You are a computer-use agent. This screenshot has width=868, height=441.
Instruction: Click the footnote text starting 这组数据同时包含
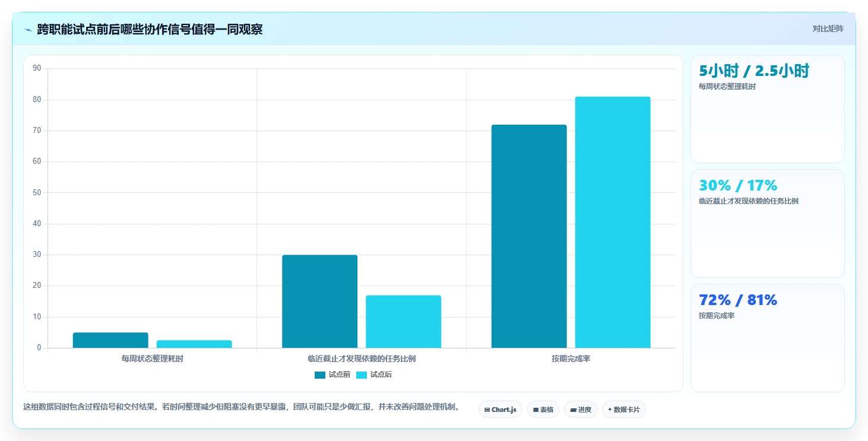click(x=241, y=407)
